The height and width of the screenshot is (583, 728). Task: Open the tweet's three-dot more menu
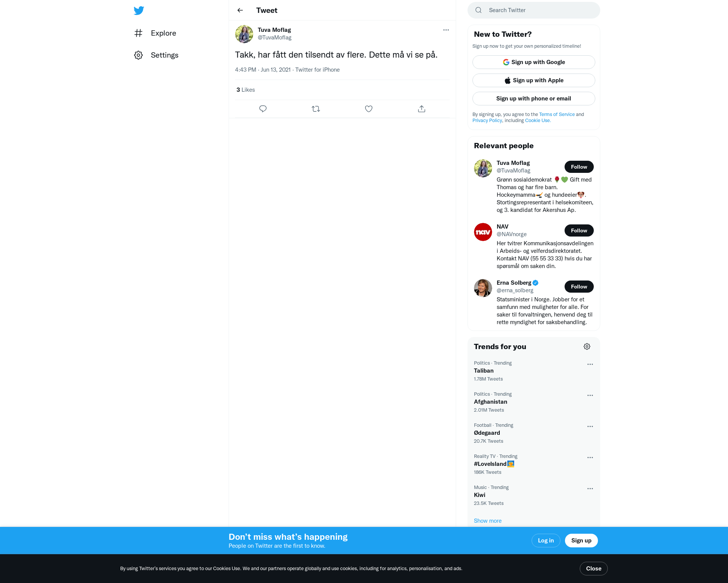click(x=446, y=30)
